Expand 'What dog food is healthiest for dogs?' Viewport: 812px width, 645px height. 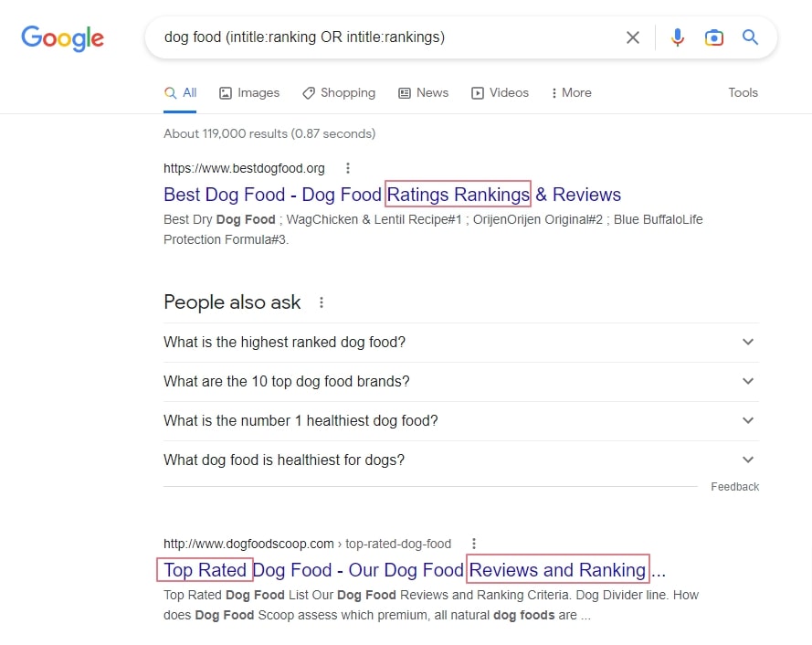(x=461, y=460)
